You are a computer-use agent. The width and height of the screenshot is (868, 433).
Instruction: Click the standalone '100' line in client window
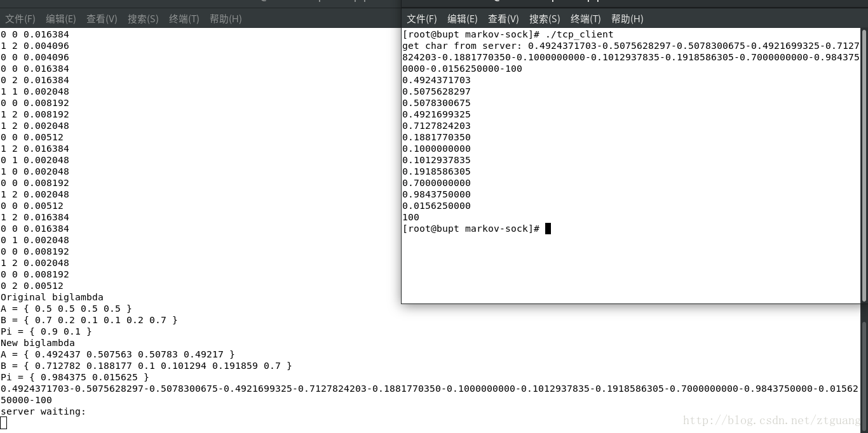(x=410, y=217)
